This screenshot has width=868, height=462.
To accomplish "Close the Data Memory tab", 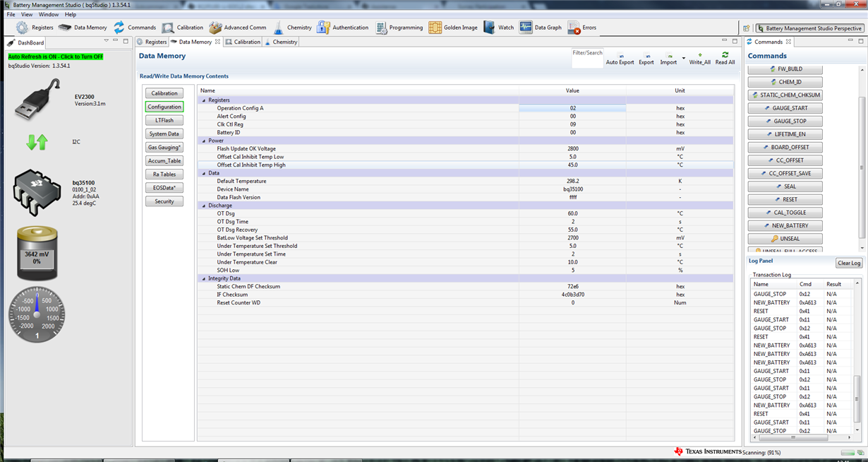I will (x=217, y=42).
